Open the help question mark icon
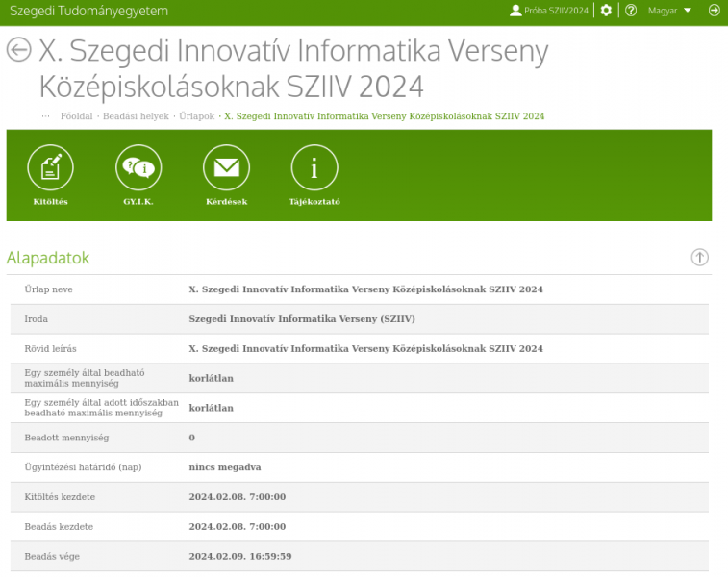Viewport: 728px width, 577px height. pyautogui.click(x=631, y=11)
